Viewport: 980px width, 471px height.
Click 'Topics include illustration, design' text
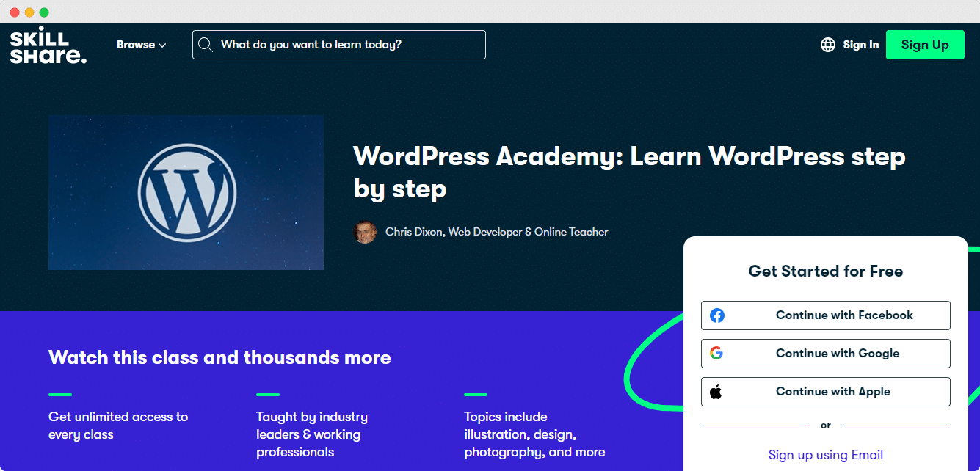pos(534,434)
